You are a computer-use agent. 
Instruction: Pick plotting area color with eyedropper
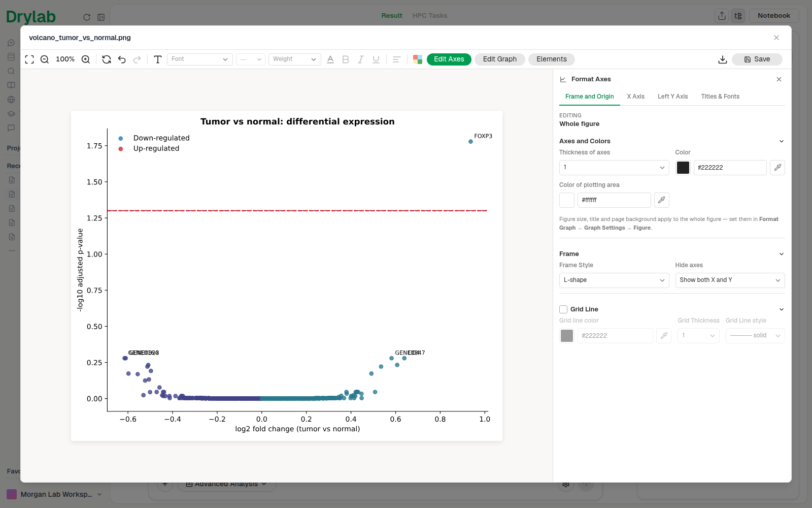coord(662,200)
